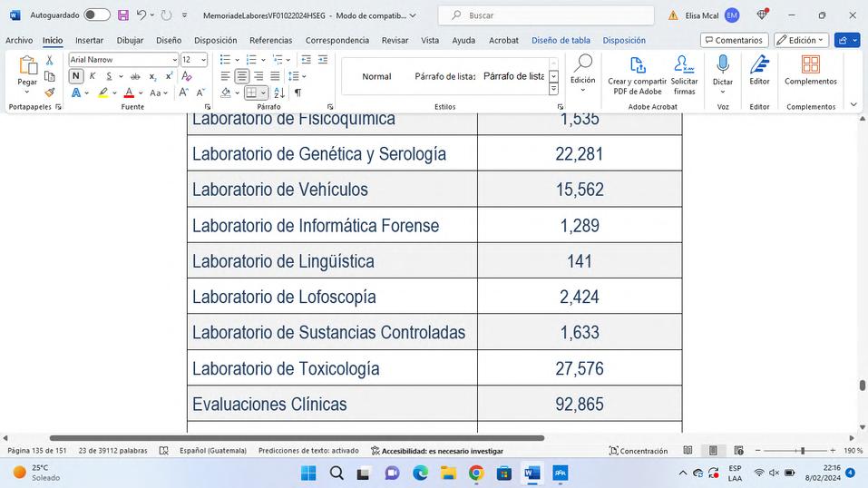
Task: Open the highlight color dropdown arrow
Action: (x=114, y=93)
